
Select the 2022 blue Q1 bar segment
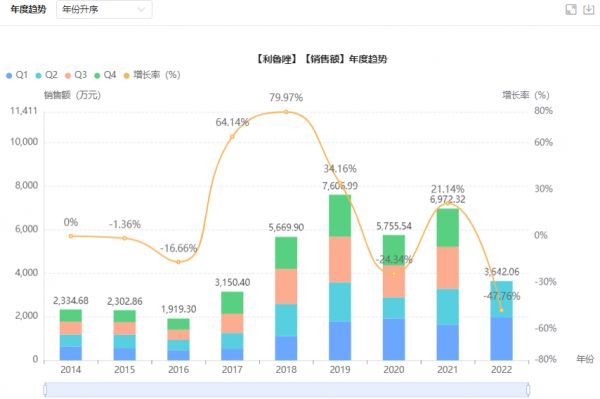(501, 339)
